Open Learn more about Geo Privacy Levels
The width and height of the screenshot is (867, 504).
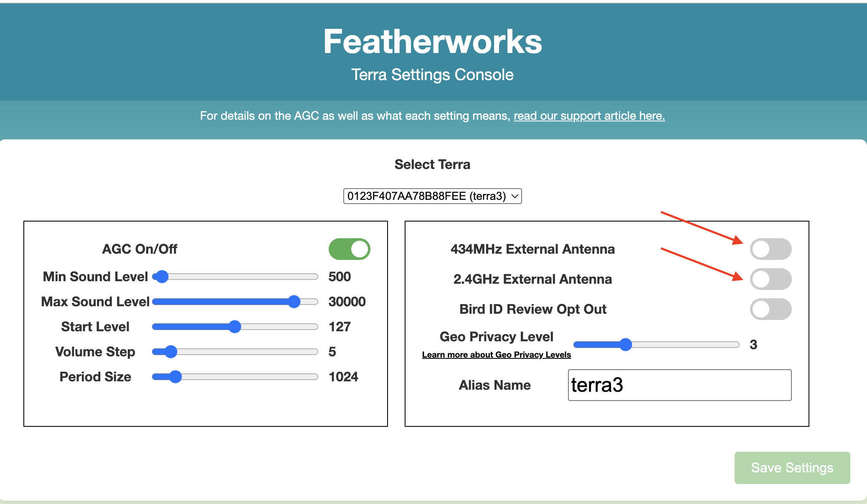(x=496, y=355)
